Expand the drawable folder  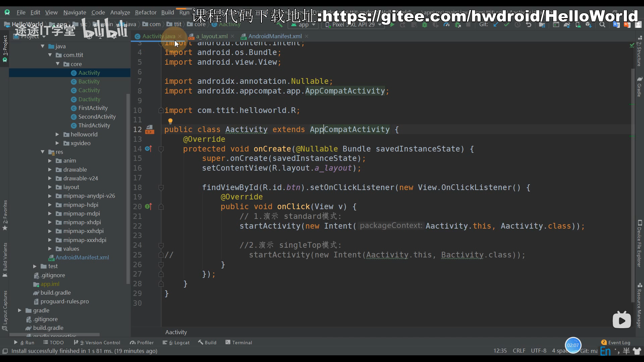[50, 170]
